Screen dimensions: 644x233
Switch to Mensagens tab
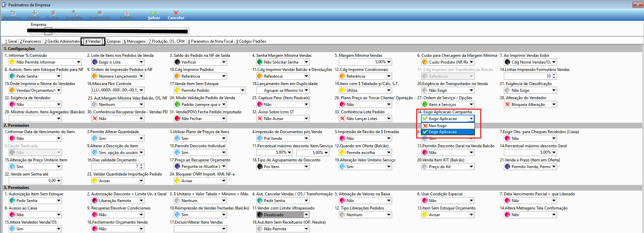tap(135, 41)
